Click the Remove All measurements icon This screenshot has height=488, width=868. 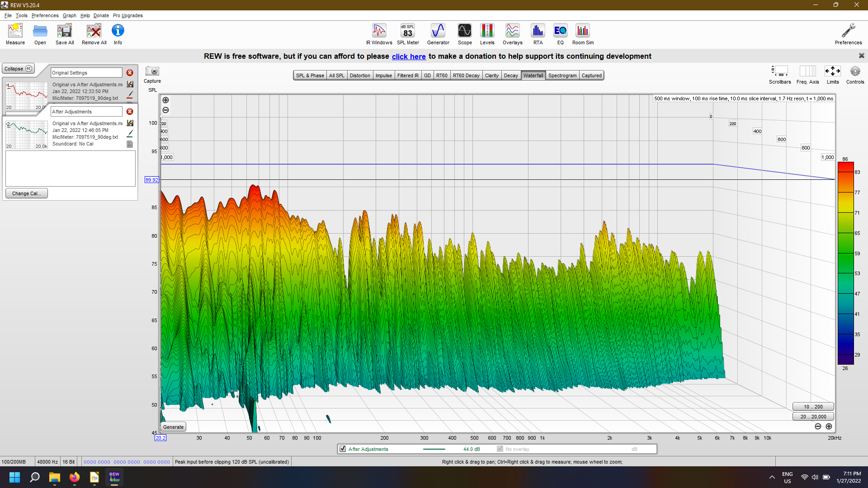94,34
